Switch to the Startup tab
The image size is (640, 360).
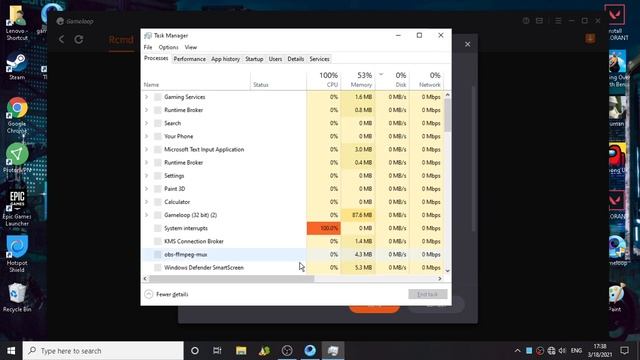pos(254,59)
